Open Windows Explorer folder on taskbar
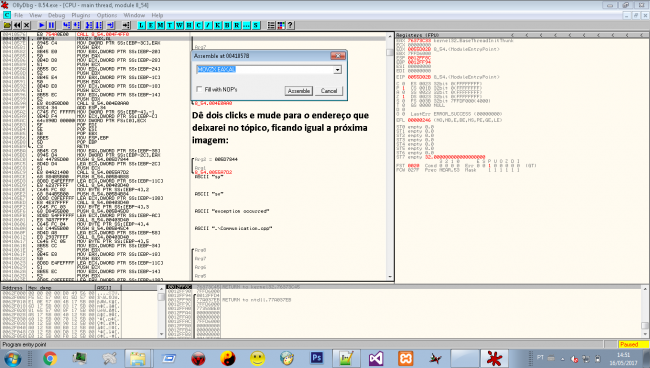 pos(138,358)
